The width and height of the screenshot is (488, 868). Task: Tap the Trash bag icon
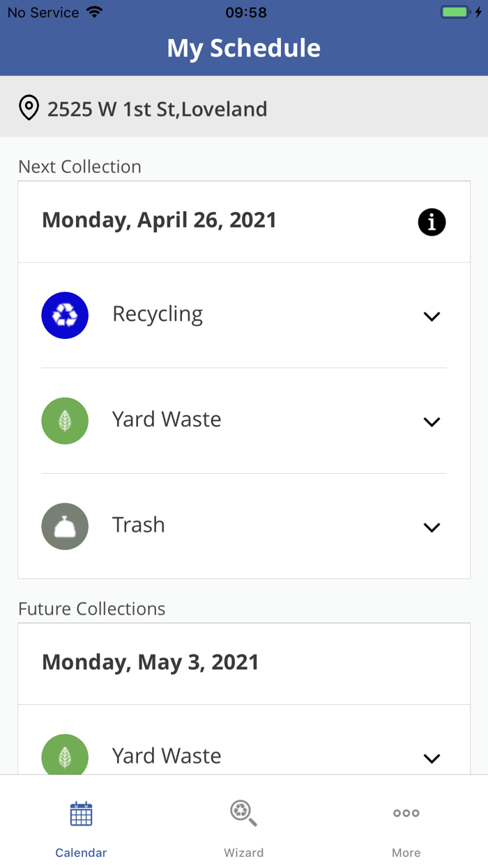[x=65, y=526]
